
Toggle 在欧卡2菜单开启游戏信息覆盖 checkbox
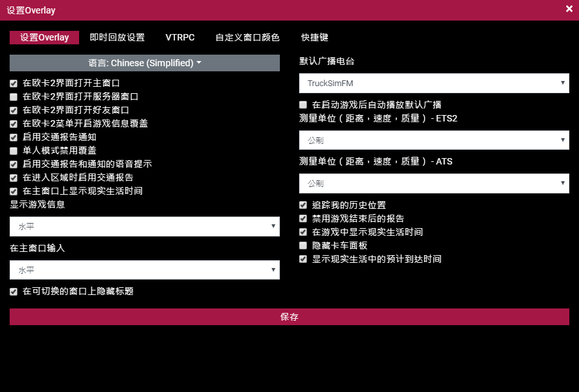coord(14,124)
